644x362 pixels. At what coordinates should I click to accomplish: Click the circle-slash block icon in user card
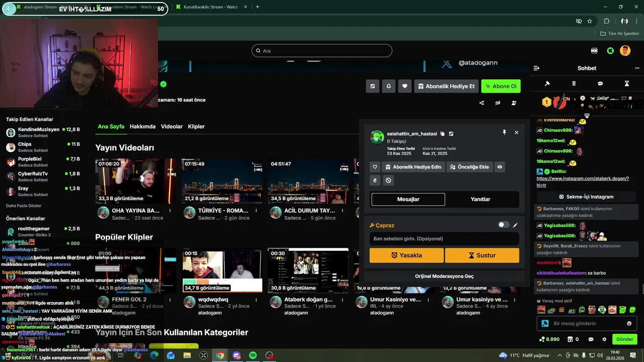coord(388,180)
